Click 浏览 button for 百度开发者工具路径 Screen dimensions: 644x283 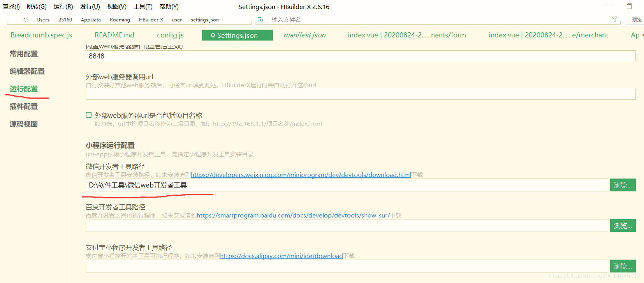point(623,226)
